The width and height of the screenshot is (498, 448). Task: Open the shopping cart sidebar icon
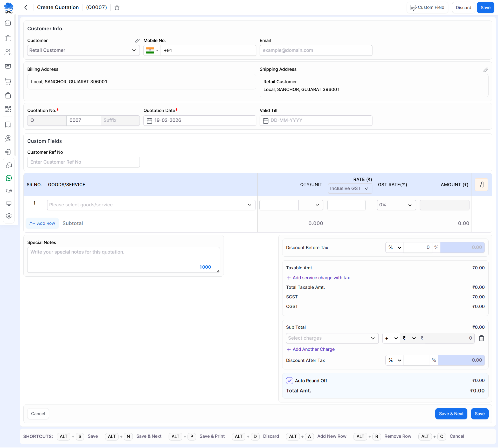[x=8, y=82]
